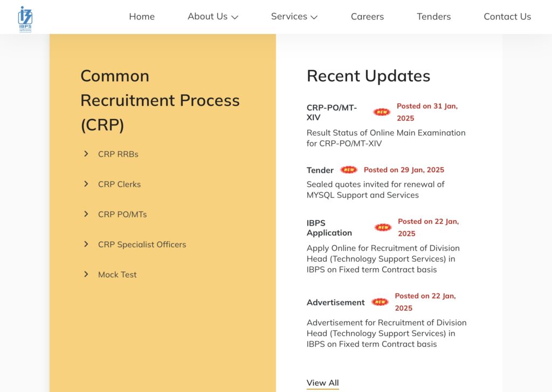The image size is (552, 392).
Task: Open the Tenders page
Action: pyautogui.click(x=434, y=17)
